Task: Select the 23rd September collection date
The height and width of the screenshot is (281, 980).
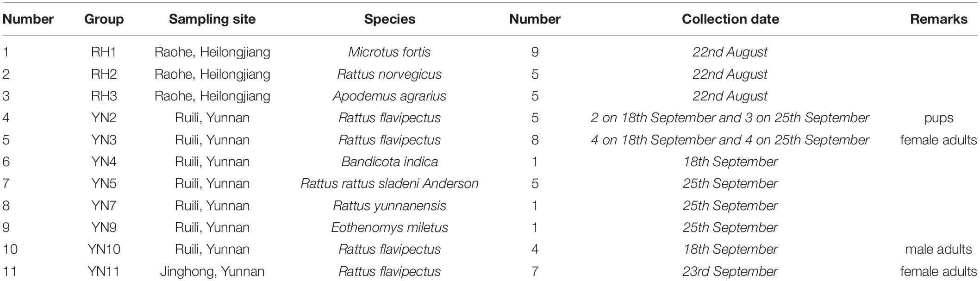Action: (x=730, y=271)
